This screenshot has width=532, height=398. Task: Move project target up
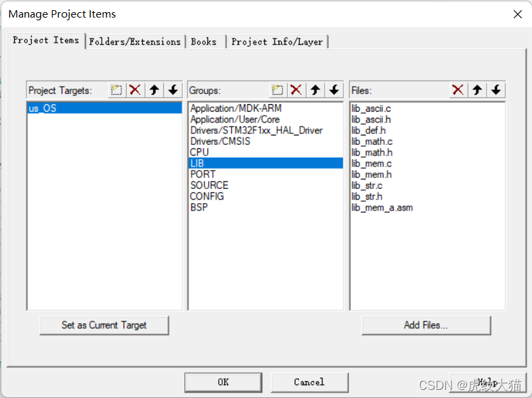(155, 90)
